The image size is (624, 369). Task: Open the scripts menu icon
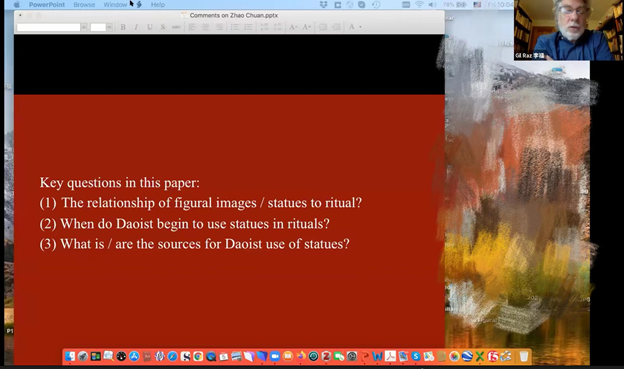[x=139, y=5]
